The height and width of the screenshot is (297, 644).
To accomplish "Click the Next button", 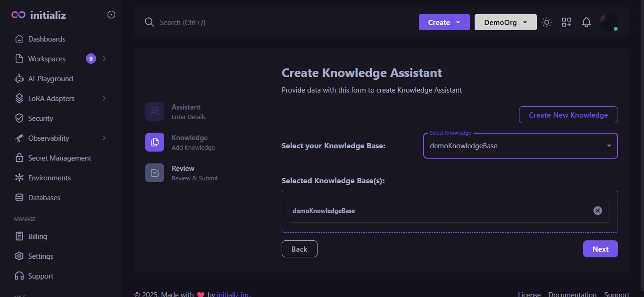I will pyautogui.click(x=600, y=249).
